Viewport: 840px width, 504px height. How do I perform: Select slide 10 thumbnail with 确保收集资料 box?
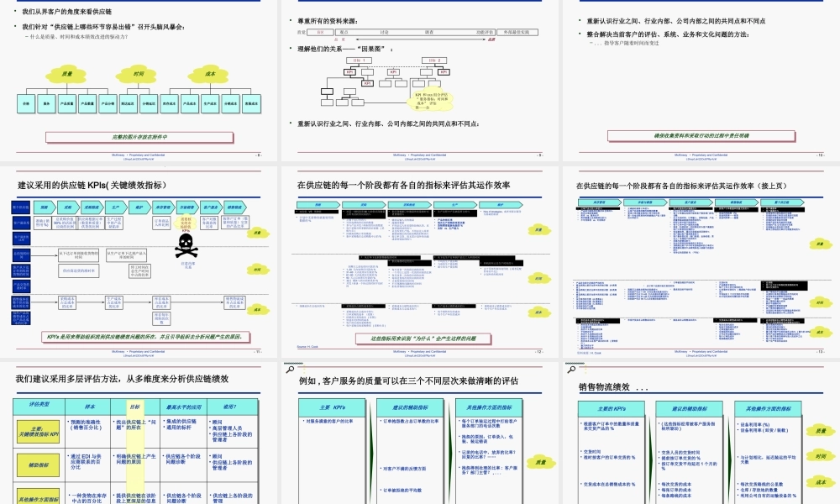701,81
